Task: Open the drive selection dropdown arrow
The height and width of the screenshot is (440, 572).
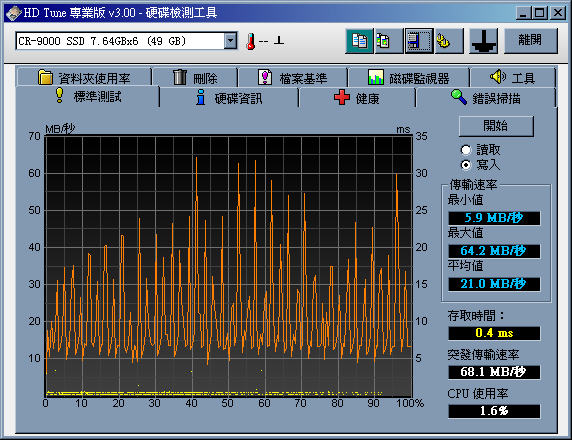Action: (x=230, y=41)
